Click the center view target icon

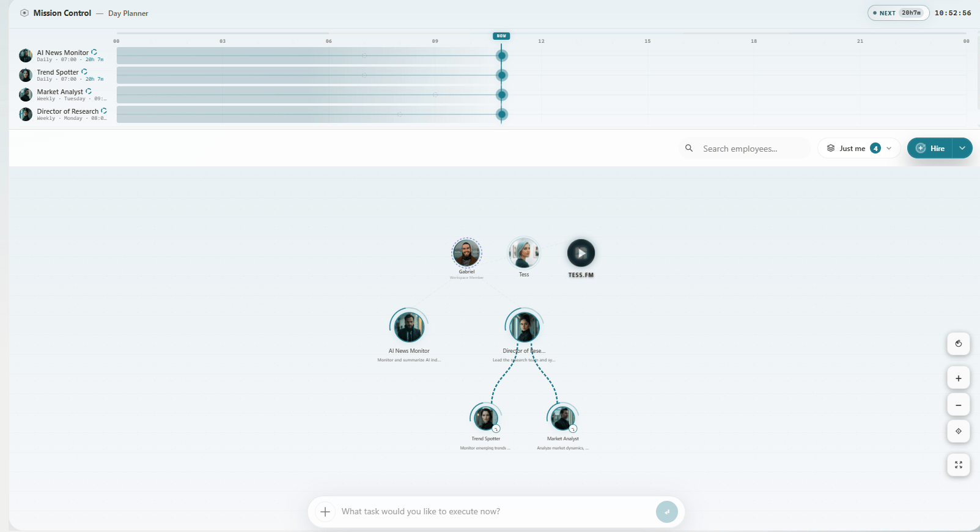click(x=959, y=431)
